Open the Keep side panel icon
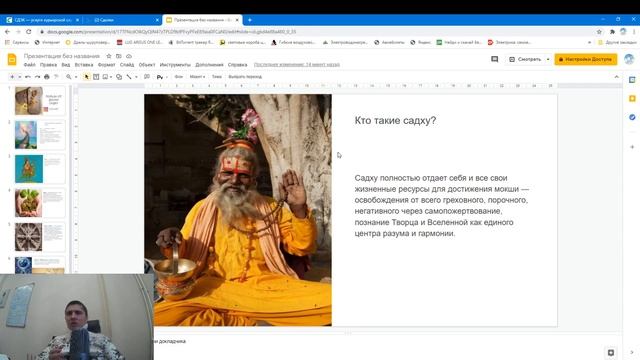640x360 pixels. coord(632,99)
